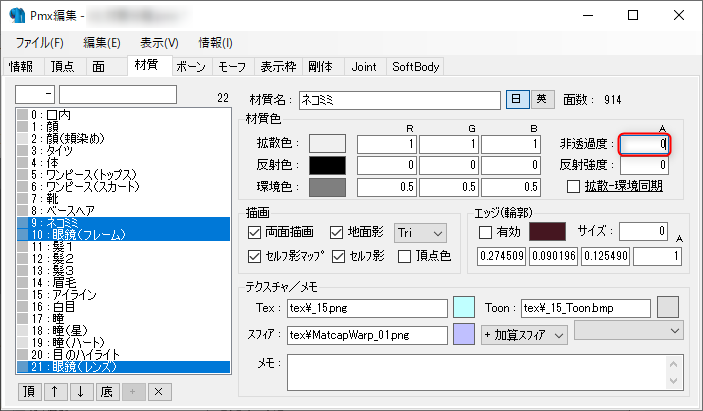Viewport: 703px width, 411px height.
Task: Move selected material down one position
Action: point(81,392)
